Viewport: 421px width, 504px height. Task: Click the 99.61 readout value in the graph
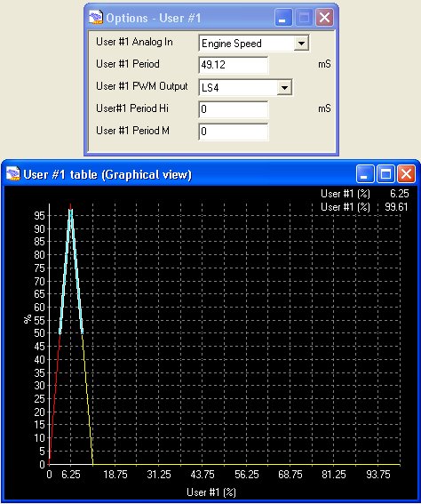(396, 207)
